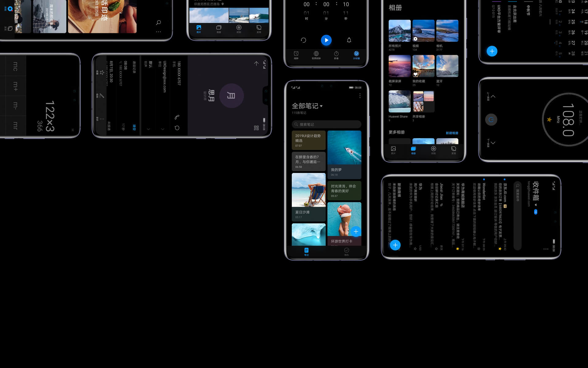Select the 待办 to-do bottom tab

coord(347,252)
